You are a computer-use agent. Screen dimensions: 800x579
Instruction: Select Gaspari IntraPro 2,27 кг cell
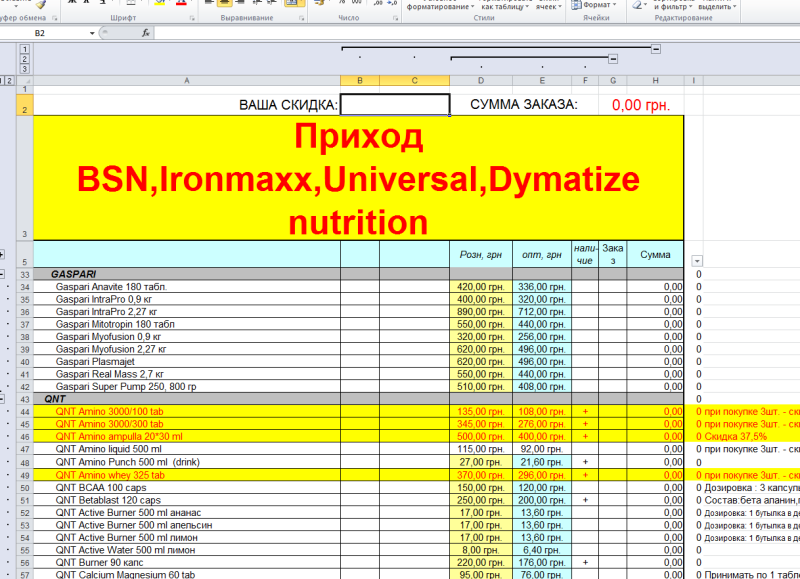pos(187,312)
